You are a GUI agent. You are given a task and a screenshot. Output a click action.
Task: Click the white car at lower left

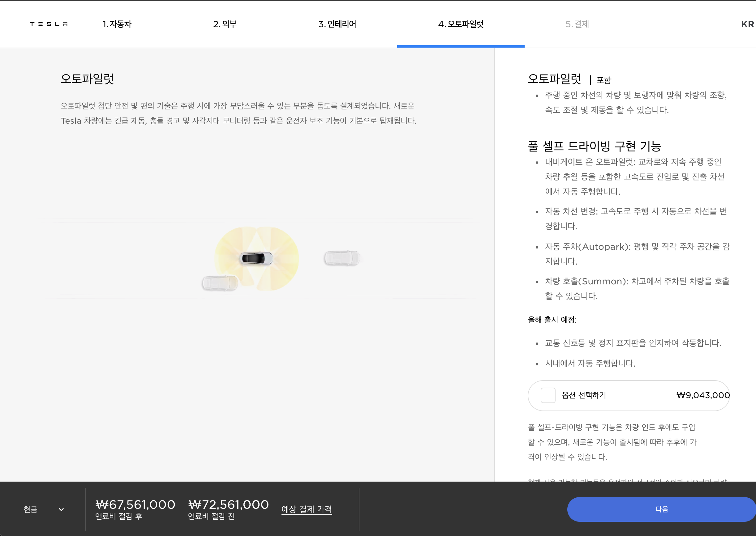point(220,283)
